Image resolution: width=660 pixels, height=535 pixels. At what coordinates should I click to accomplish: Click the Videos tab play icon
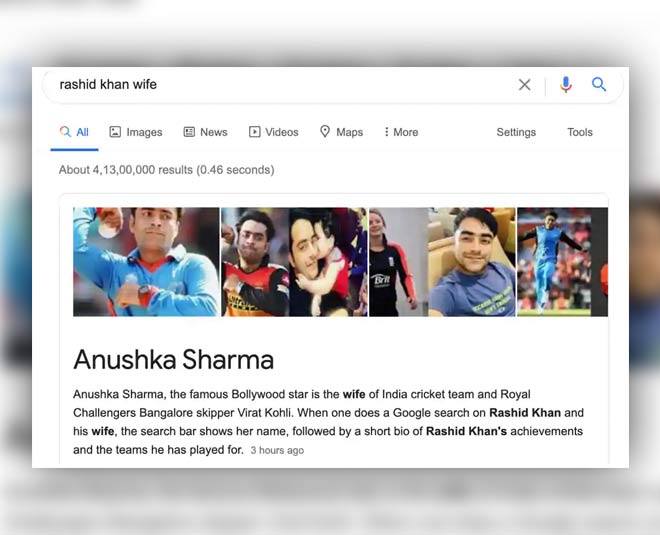coord(255,132)
